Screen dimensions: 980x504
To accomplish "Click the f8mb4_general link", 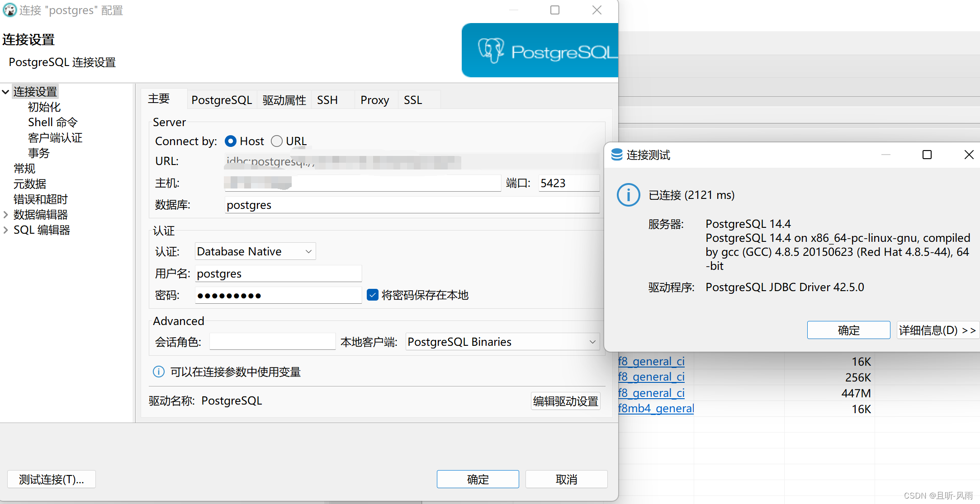I will 655,408.
